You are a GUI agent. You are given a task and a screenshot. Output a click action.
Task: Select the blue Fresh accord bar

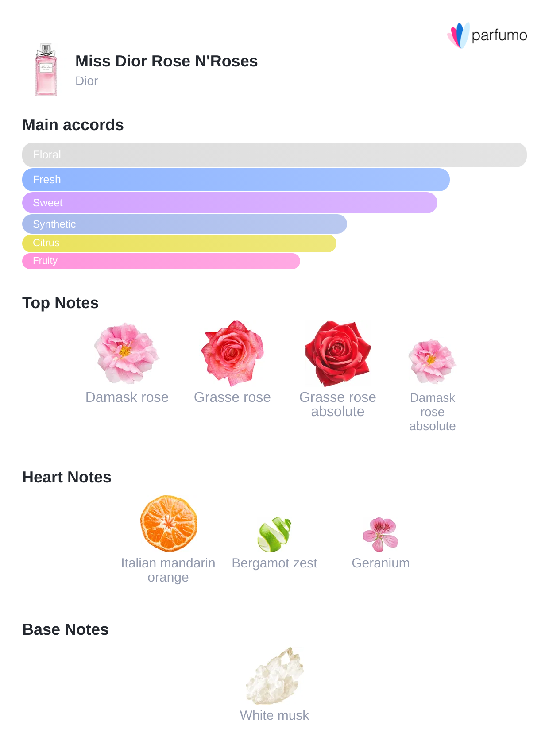click(x=236, y=180)
